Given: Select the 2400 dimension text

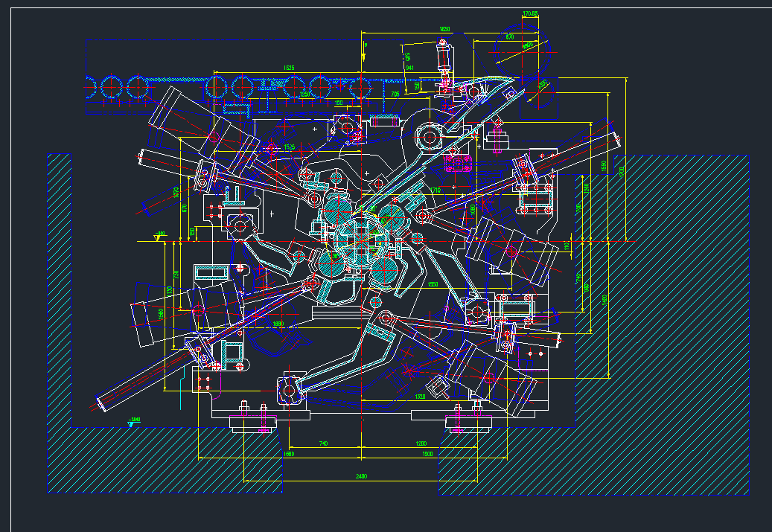Looking at the screenshot, I should (361, 476).
